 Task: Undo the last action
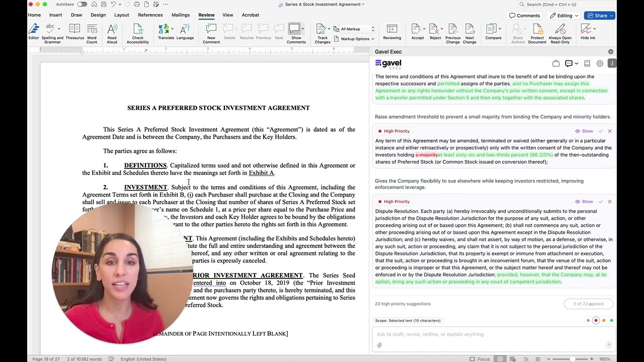114,4
